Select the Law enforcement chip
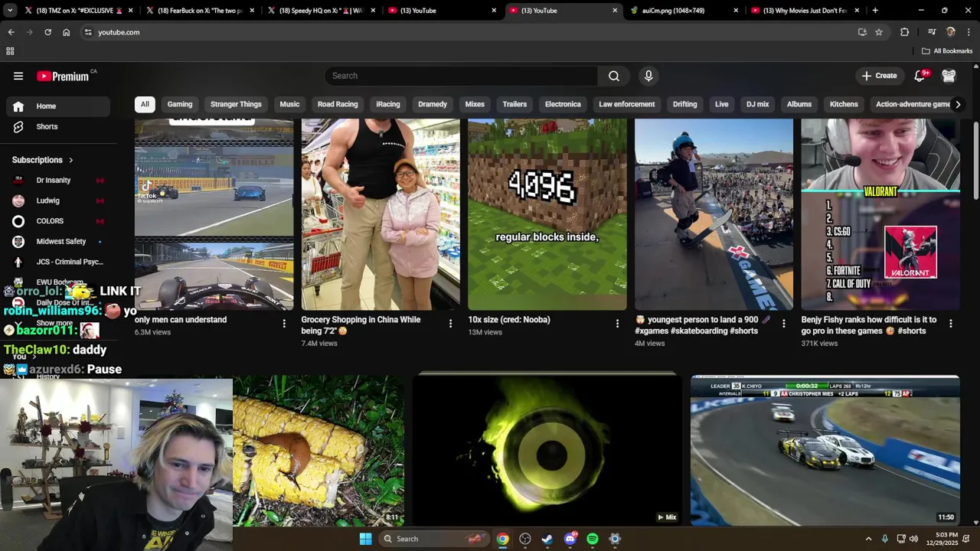980x551 pixels. [x=627, y=104]
